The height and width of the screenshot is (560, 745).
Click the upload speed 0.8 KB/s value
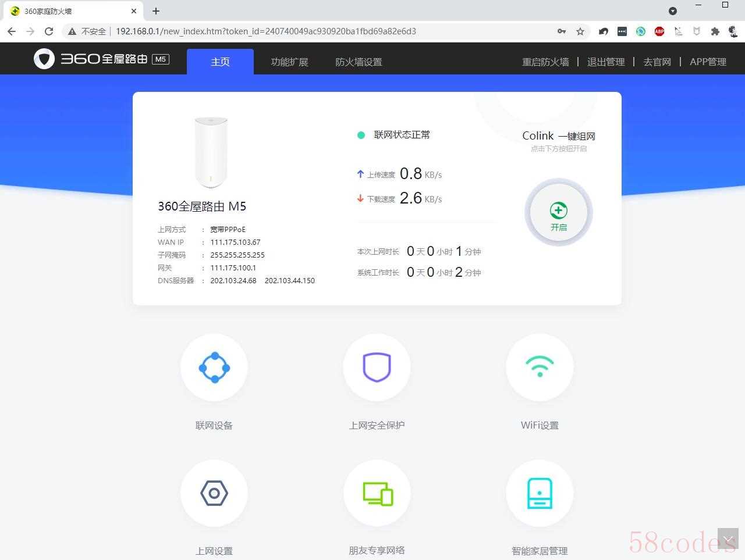(421, 173)
